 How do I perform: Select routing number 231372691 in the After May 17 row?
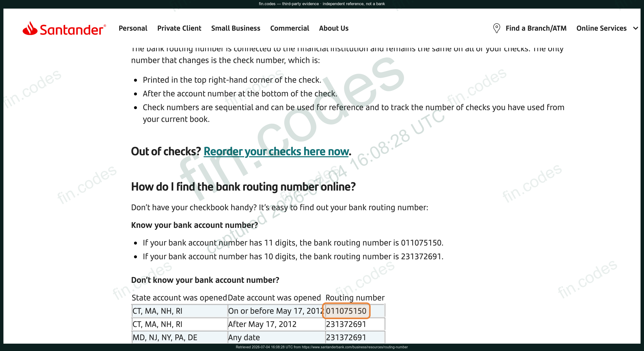[346, 324]
